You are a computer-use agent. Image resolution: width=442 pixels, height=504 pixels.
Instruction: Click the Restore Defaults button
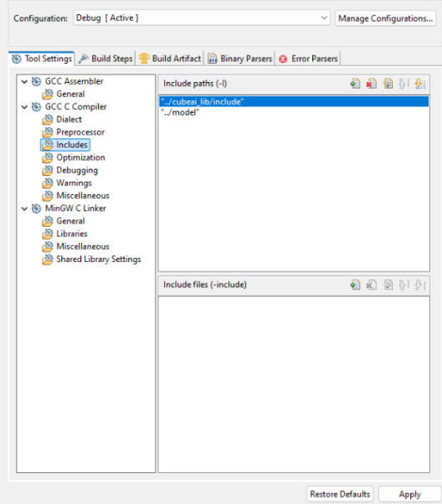coord(340,494)
